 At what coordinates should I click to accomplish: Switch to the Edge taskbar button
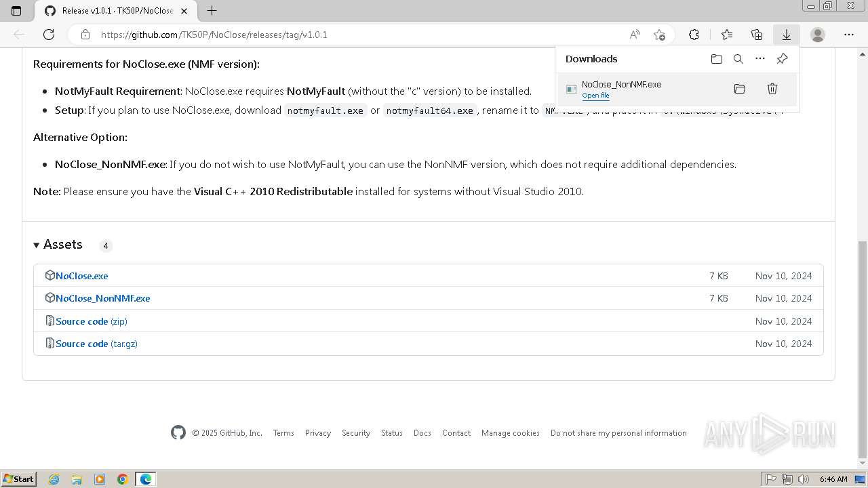pos(146,479)
